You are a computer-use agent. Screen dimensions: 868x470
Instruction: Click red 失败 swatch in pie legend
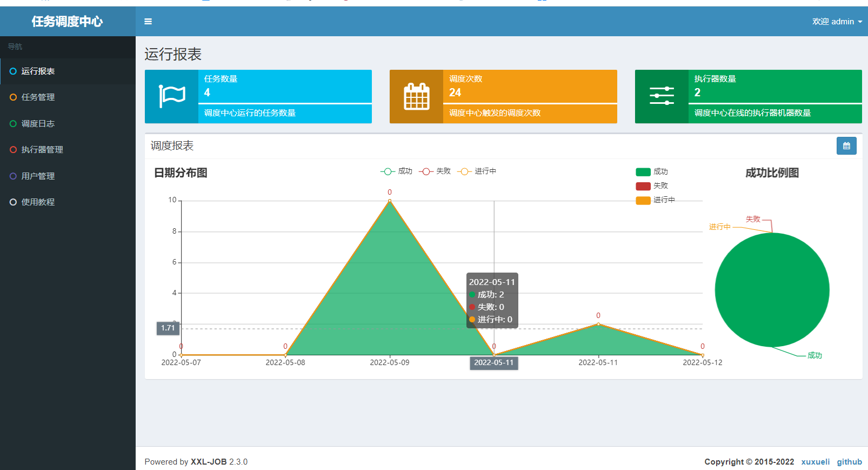[x=643, y=186]
